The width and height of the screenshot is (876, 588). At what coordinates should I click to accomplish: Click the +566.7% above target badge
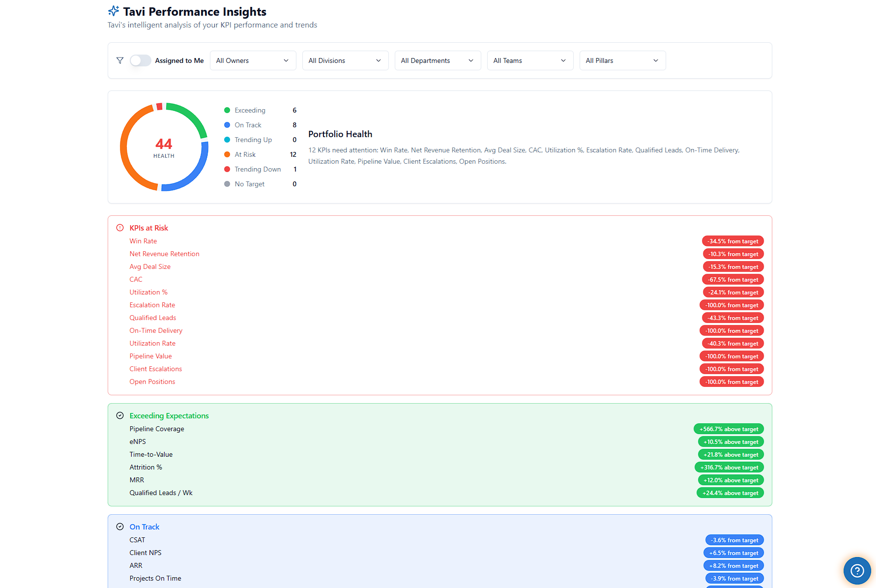[729, 429]
